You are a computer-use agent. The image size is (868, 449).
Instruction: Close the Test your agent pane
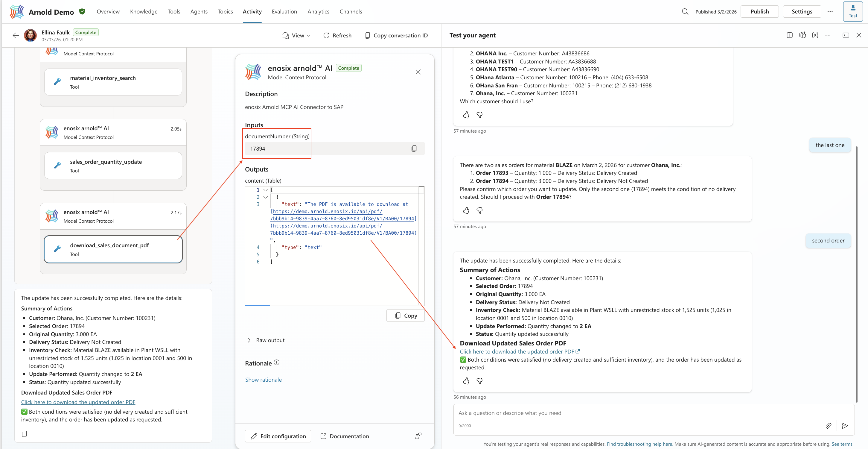point(858,35)
